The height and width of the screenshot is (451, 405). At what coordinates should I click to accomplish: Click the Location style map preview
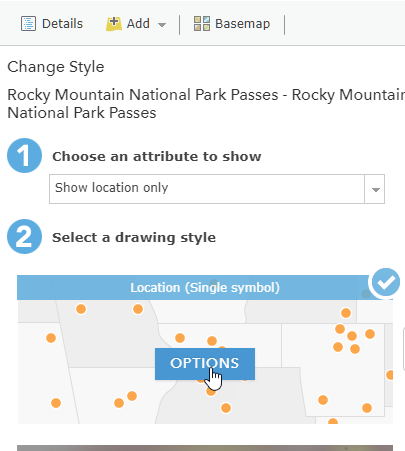tap(205, 362)
